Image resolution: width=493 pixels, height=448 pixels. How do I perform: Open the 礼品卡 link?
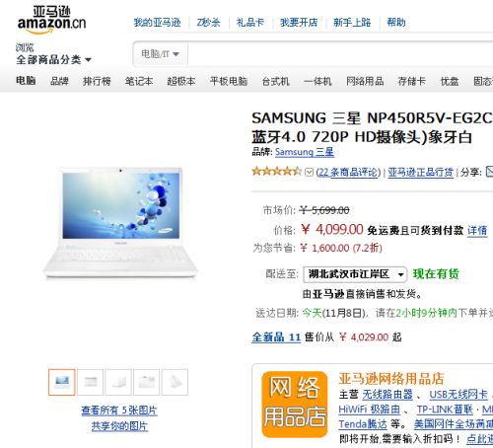tap(249, 23)
